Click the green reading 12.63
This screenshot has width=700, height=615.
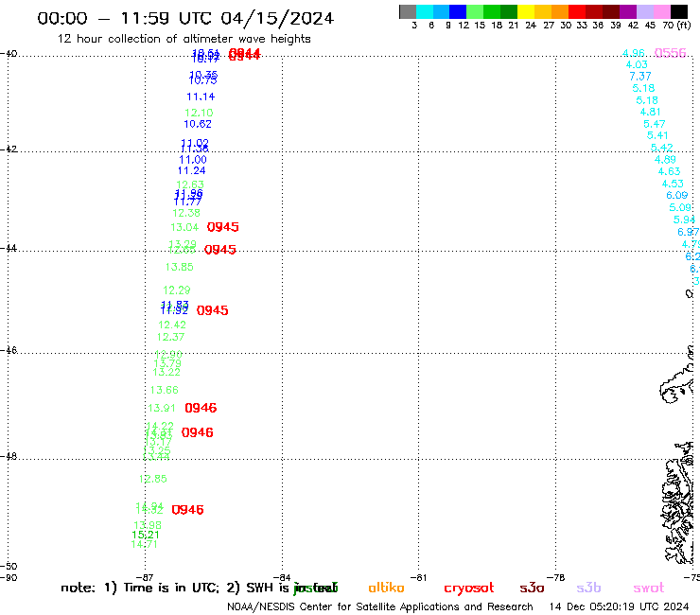tap(190, 184)
